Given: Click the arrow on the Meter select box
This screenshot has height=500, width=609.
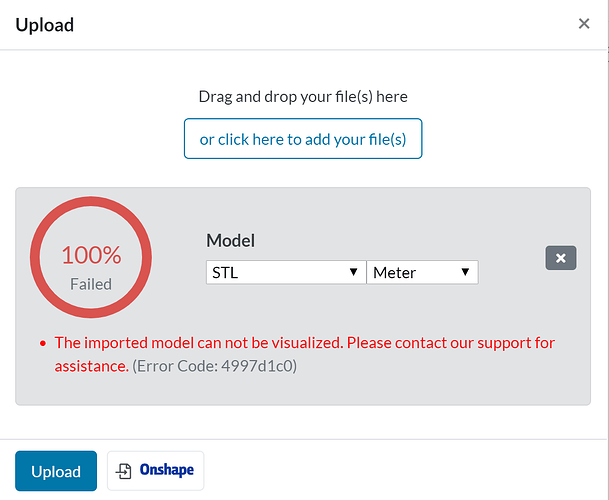Looking at the screenshot, I should coord(465,272).
